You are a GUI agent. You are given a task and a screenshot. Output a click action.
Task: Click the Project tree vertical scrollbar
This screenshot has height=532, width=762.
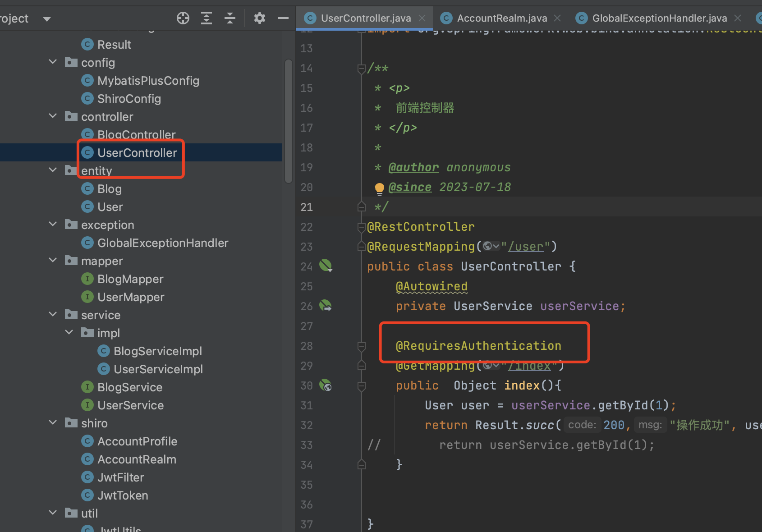coord(289,122)
